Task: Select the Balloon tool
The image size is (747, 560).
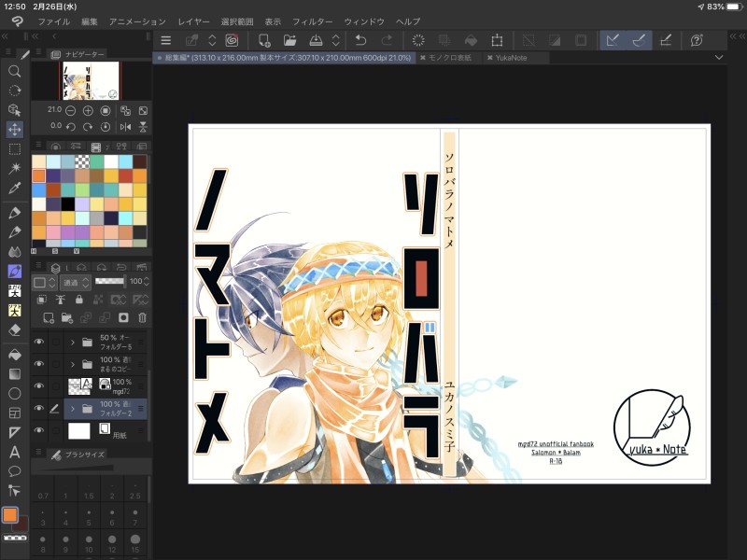Action: point(14,471)
